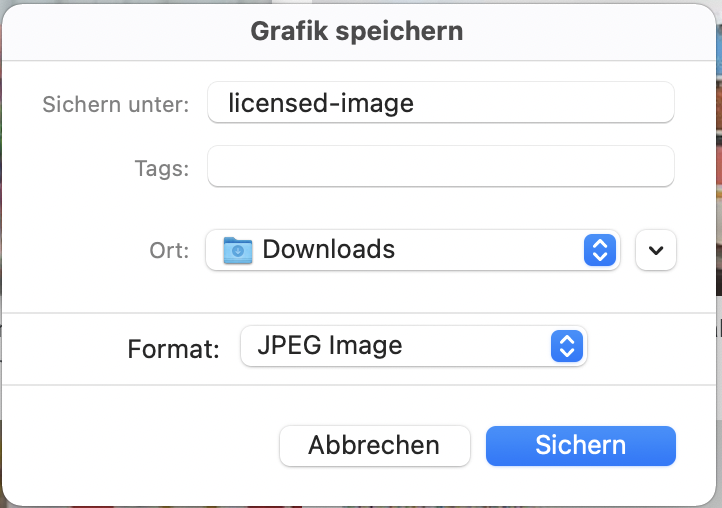Click the 'Grafik speichern' dialog title
Screen dimensions: 722x508
click(356, 31)
